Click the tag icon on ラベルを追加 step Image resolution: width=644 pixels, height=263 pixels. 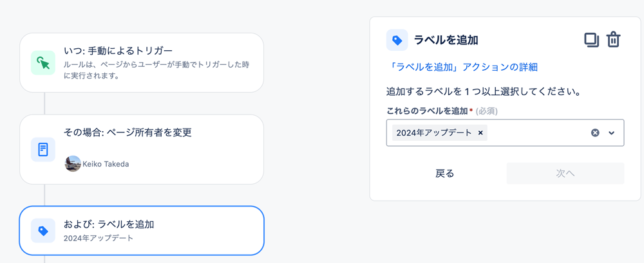[43, 231]
